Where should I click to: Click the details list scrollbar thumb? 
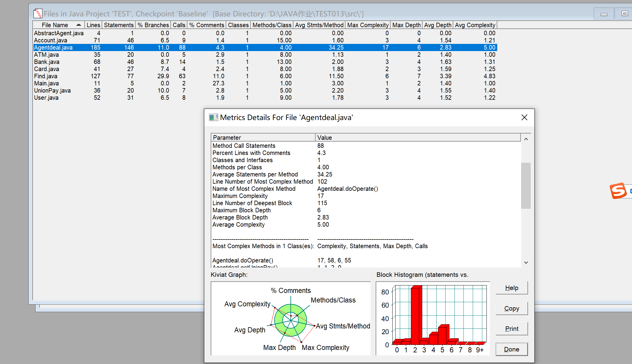point(526,185)
